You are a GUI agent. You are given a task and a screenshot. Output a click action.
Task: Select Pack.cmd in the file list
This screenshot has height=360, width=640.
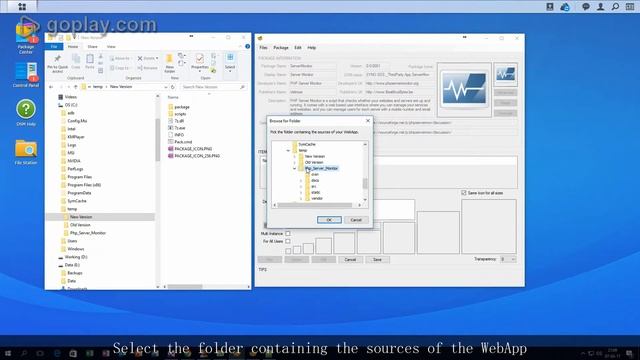tap(180, 142)
